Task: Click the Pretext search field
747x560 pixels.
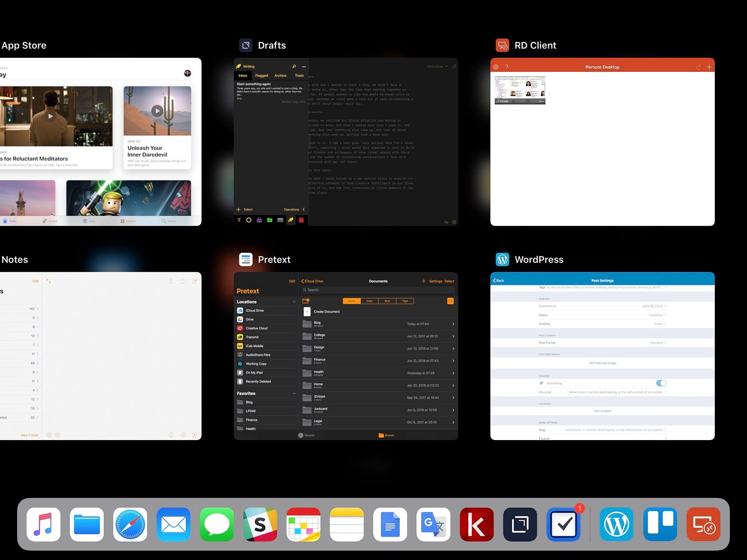Action: 378,290
